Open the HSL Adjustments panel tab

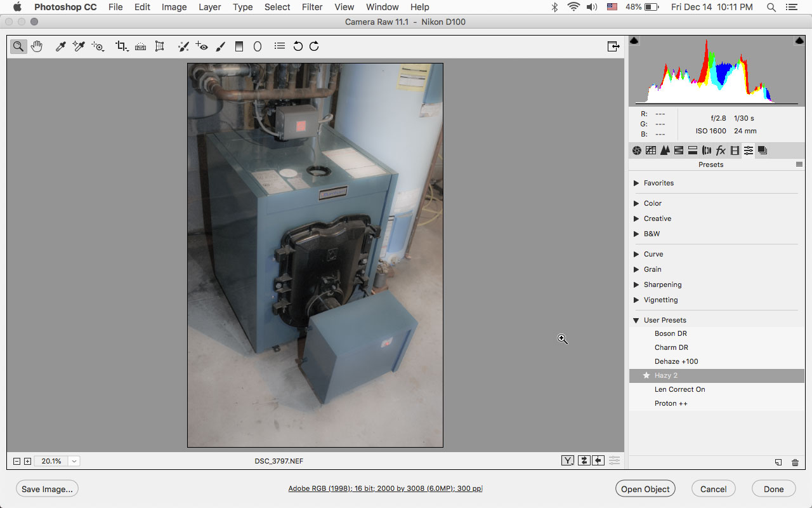pyautogui.click(x=679, y=150)
